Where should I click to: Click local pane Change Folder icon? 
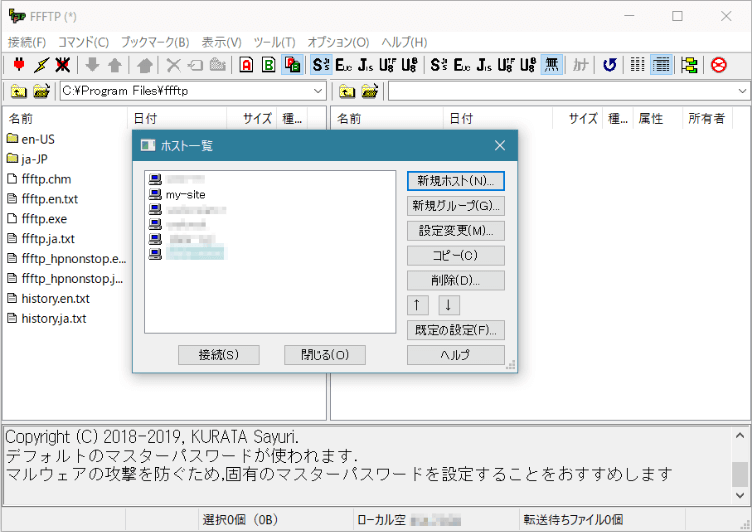click(41, 91)
